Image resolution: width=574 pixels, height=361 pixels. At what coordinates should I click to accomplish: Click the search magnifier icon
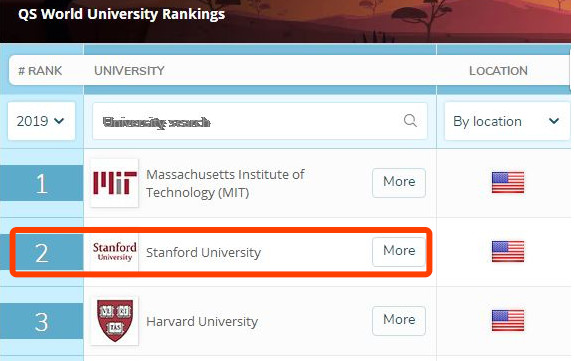point(410,120)
